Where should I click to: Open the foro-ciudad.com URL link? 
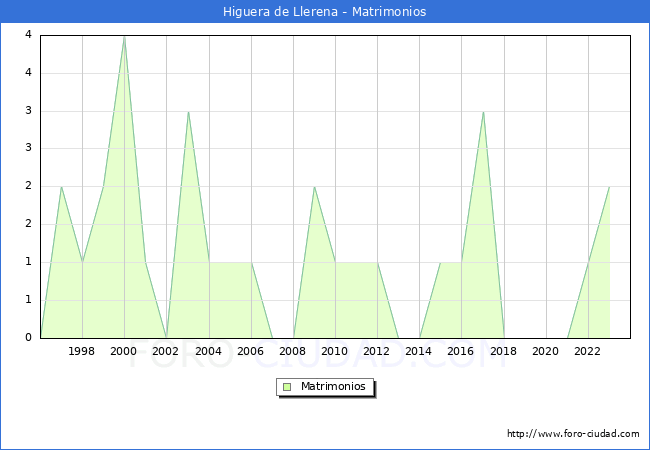click(x=573, y=434)
